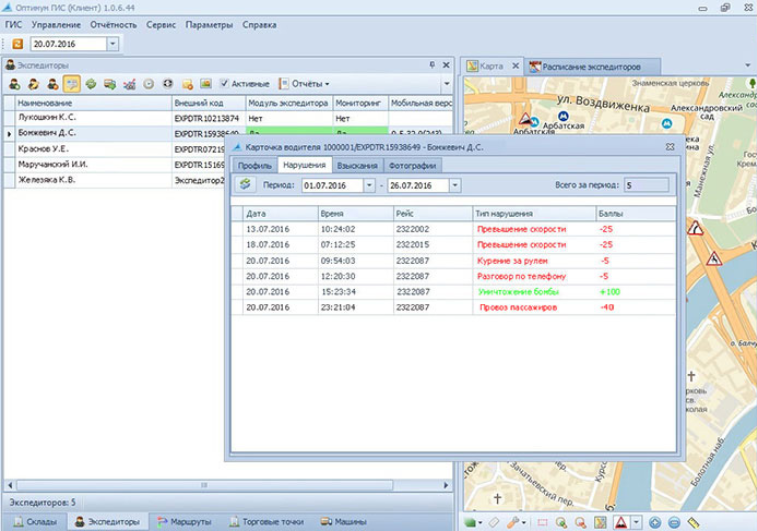757x531 pixels.
Task: Open the Справка menu
Action: 259,25
